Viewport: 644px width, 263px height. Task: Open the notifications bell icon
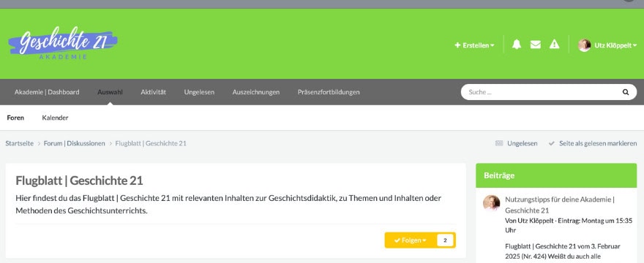tap(516, 45)
